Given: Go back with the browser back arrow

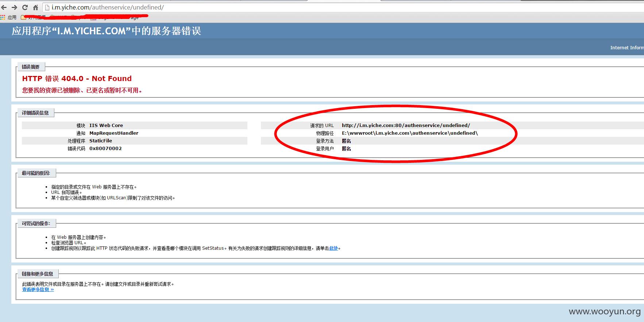Looking at the screenshot, I should pyautogui.click(x=4, y=7).
